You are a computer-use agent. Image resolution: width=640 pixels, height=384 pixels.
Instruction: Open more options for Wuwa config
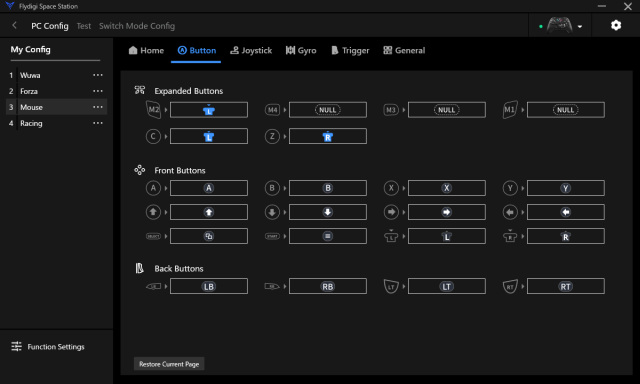click(98, 75)
